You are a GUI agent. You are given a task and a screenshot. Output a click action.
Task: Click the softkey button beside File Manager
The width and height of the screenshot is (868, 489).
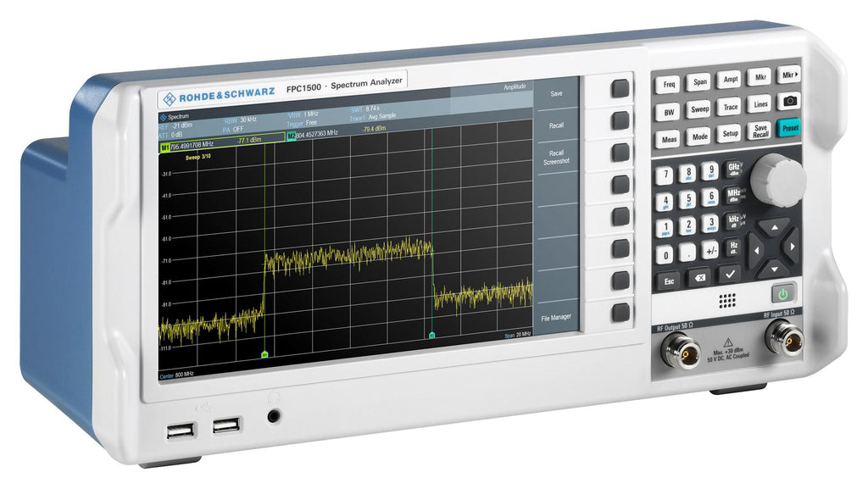tap(620, 313)
